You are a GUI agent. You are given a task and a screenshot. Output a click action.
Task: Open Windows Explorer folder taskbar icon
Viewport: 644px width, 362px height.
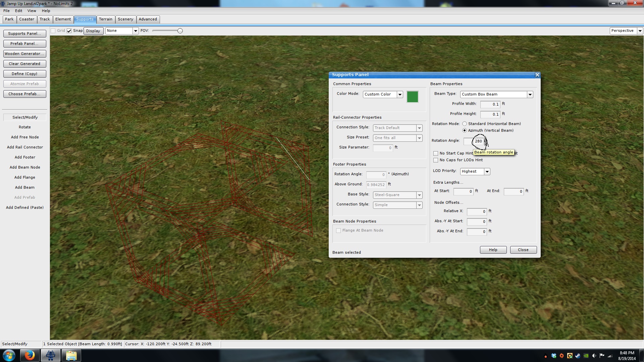pyautogui.click(x=71, y=355)
